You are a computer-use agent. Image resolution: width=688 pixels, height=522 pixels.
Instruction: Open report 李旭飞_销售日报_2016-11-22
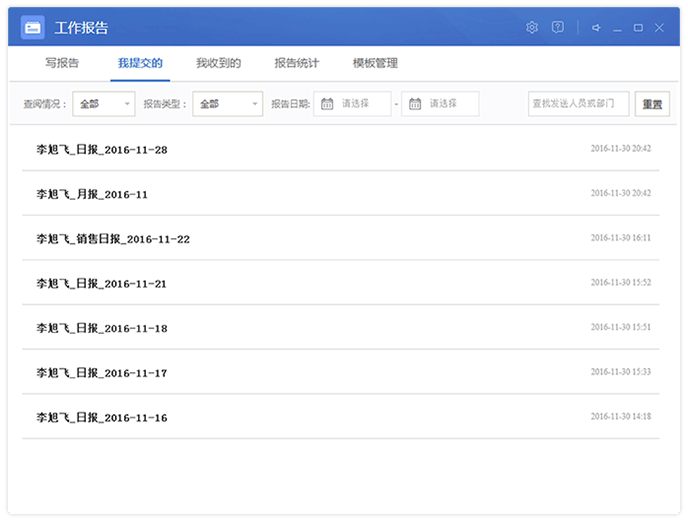pyautogui.click(x=340, y=238)
